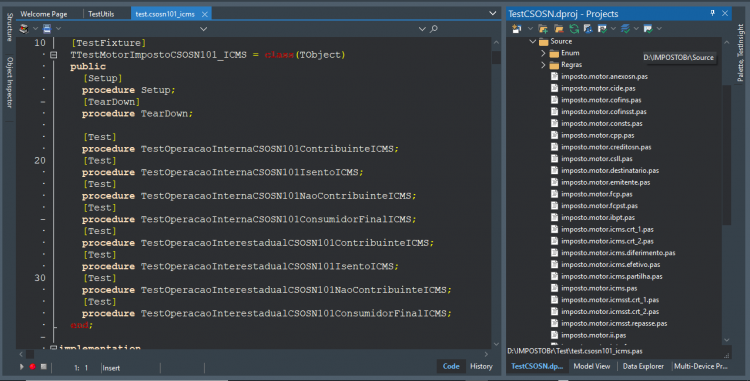Screen dimensions: 750x381
Task: Click the editor vertical scrollbar thumb
Action: pyautogui.click(x=496, y=57)
